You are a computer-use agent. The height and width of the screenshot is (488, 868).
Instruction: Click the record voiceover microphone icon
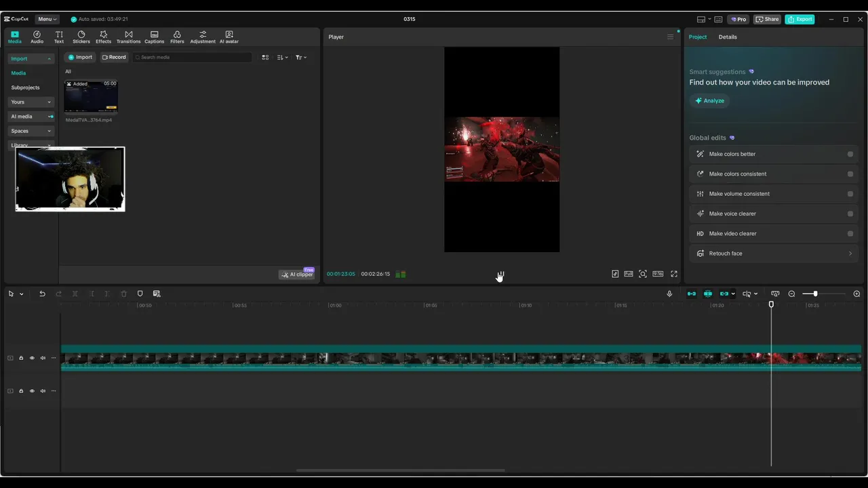pyautogui.click(x=669, y=293)
